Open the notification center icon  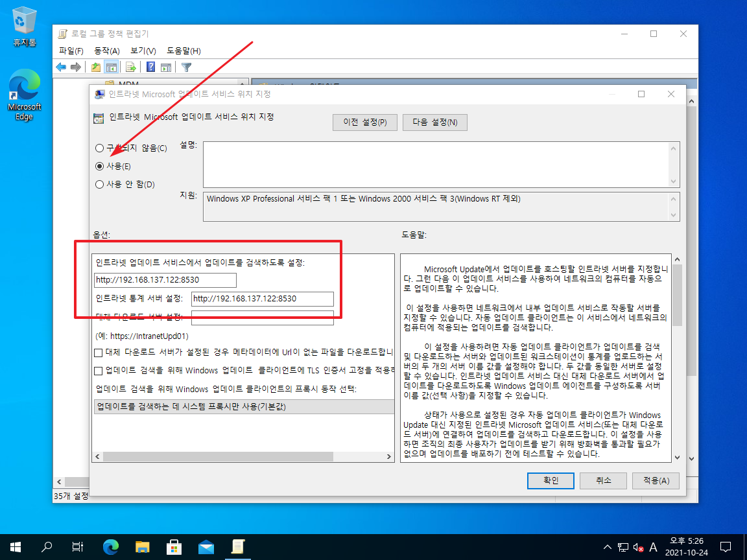(726, 547)
